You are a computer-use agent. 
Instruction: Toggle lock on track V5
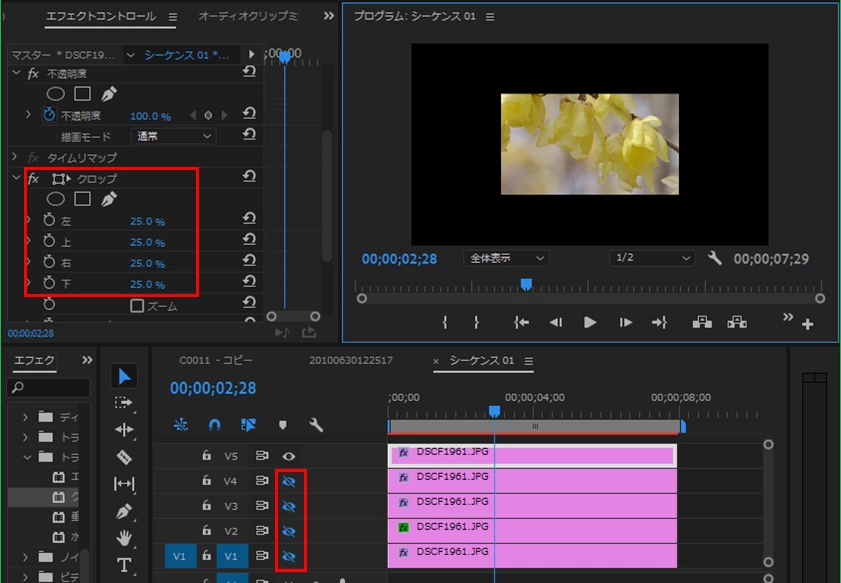[206, 455]
